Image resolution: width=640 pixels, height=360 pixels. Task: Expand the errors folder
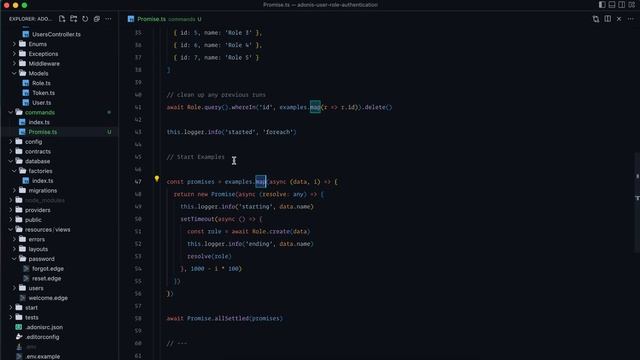pyautogui.click(x=14, y=239)
